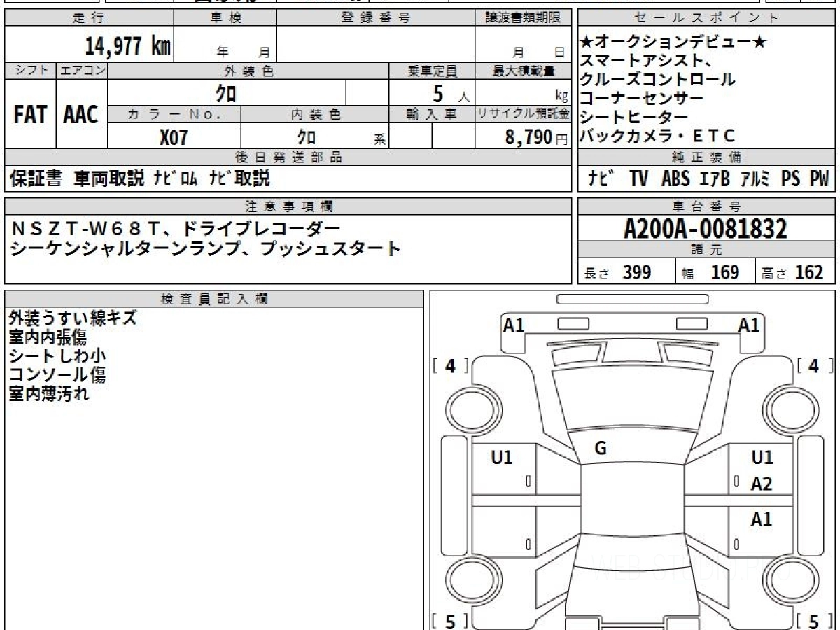Click the 登録番号 header cell
Image resolution: width=840 pixels, height=630 pixels.
376,18
